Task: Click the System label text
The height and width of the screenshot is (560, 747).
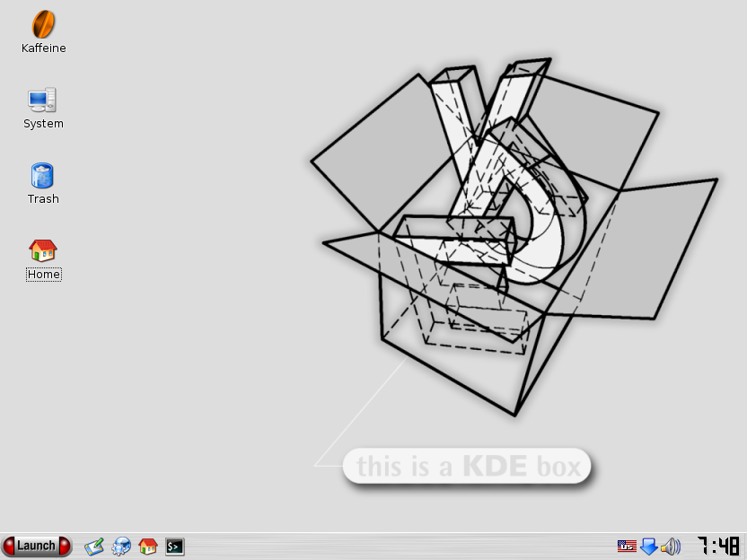Action: coord(43,124)
